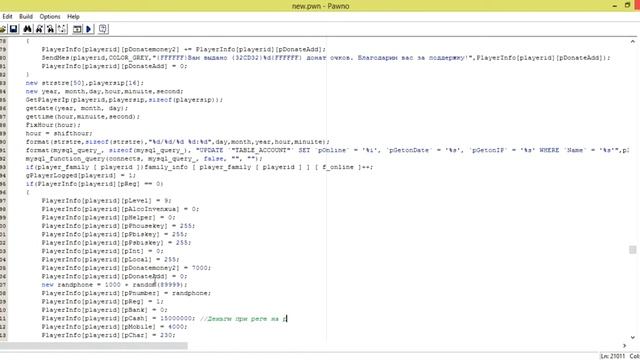Click the green comment after pCash
Screen dimensions: 640x360
244,319
